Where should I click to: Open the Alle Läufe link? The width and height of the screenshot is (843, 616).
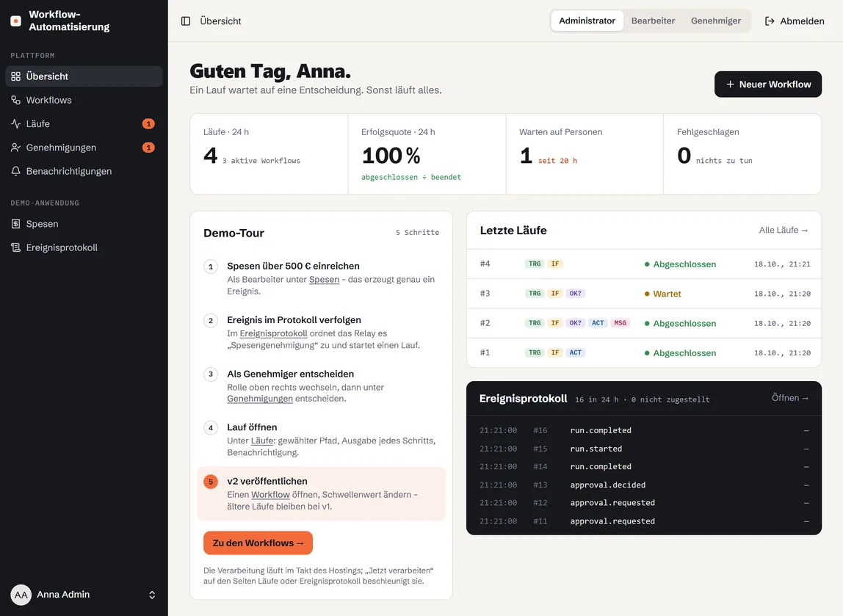(784, 230)
